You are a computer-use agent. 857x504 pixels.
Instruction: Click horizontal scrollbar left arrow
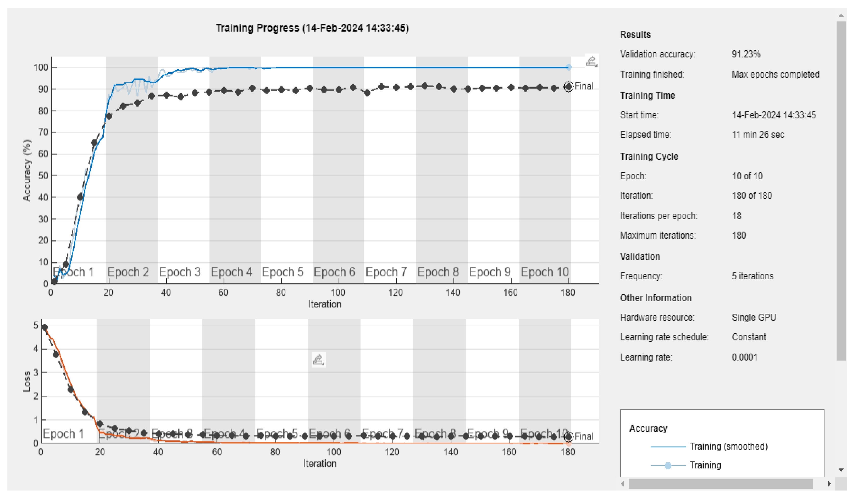[x=622, y=484]
